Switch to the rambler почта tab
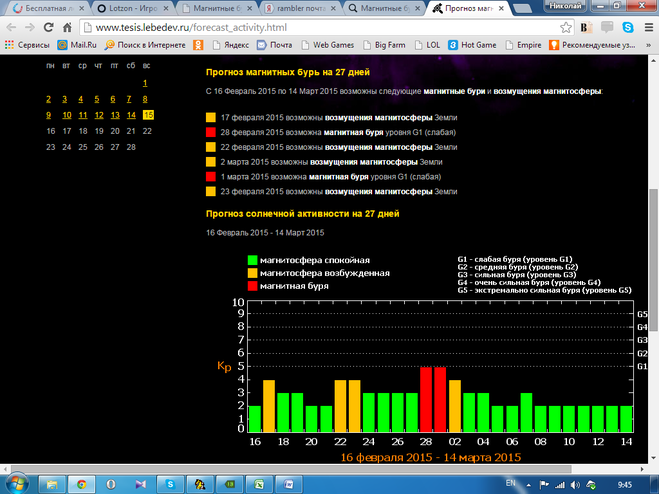 (300, 8)
